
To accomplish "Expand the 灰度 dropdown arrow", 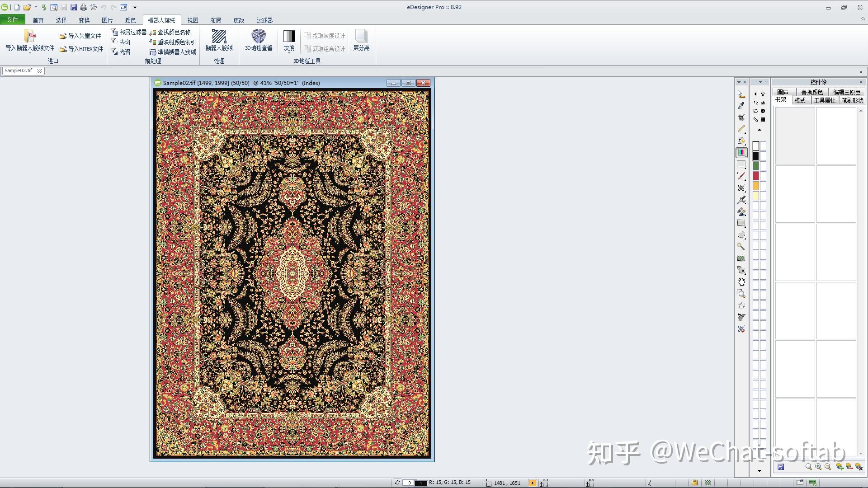I will [289, 54].
